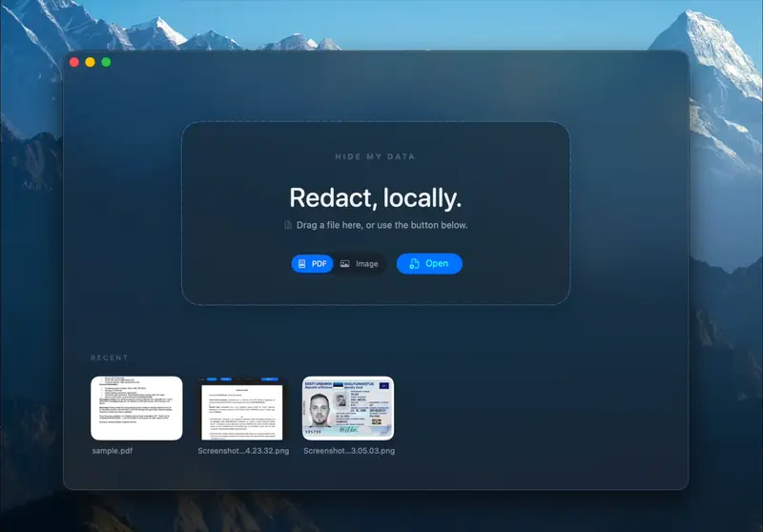The image size is (763, 532).
Task: Open the sample.pdf thumbnail
Action: (136, 408)
